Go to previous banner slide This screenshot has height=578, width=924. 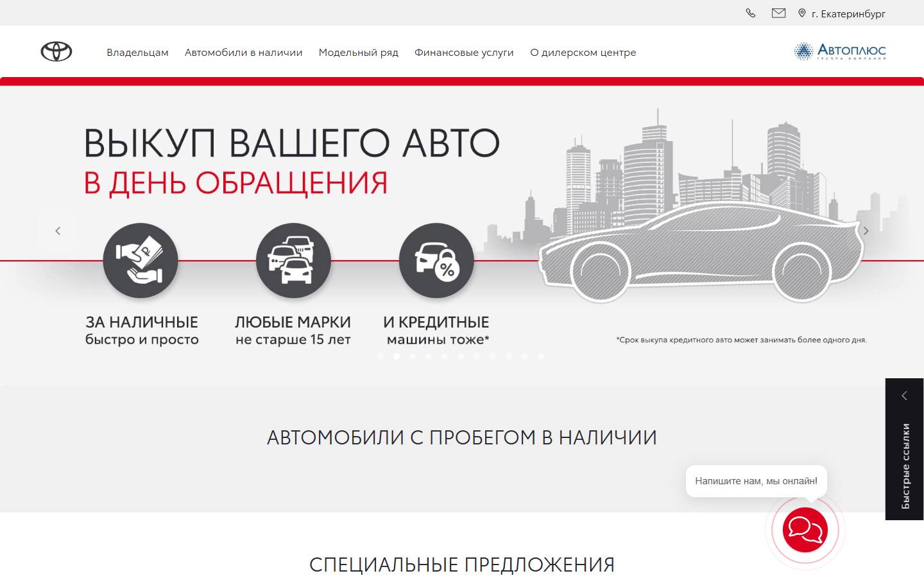(x=58, y=231)
